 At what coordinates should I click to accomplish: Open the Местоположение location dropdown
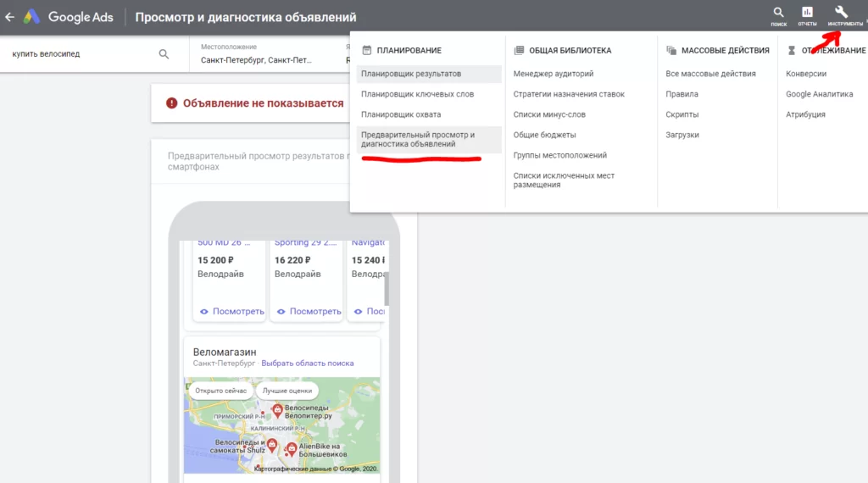point(256,54)
